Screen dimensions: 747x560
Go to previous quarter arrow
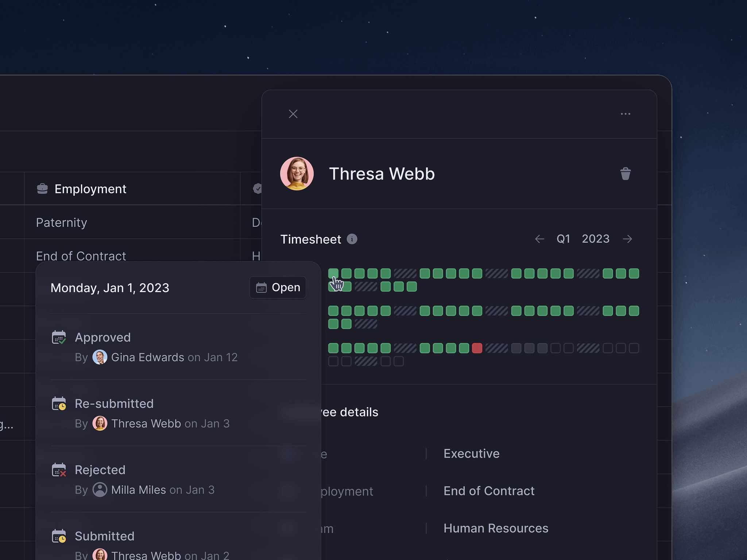point(539,239)
